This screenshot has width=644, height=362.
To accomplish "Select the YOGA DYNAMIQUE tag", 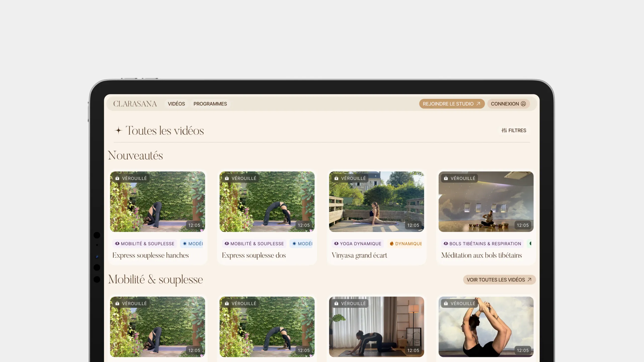I will pos(357,244).
